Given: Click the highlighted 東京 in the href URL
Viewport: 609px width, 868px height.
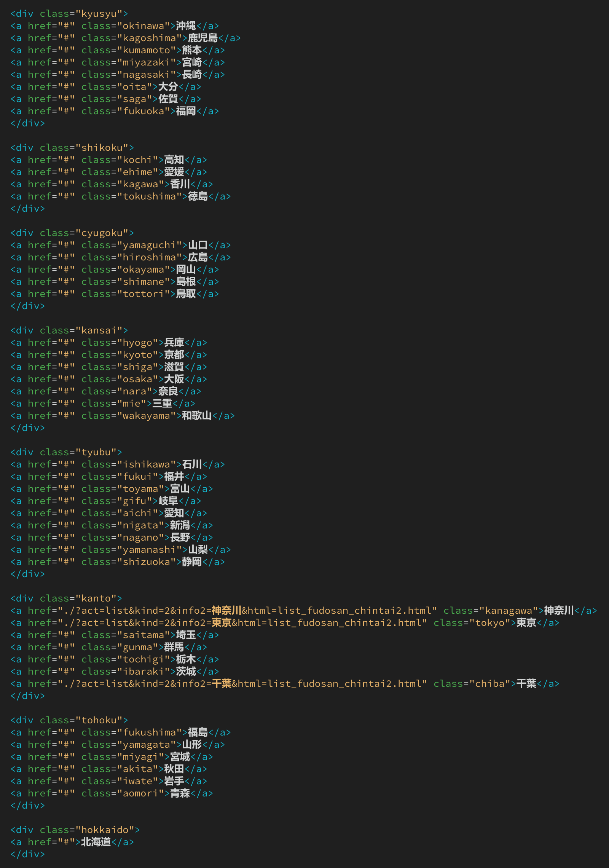Looking at the screenshot, I should click(x=222, y=623).
